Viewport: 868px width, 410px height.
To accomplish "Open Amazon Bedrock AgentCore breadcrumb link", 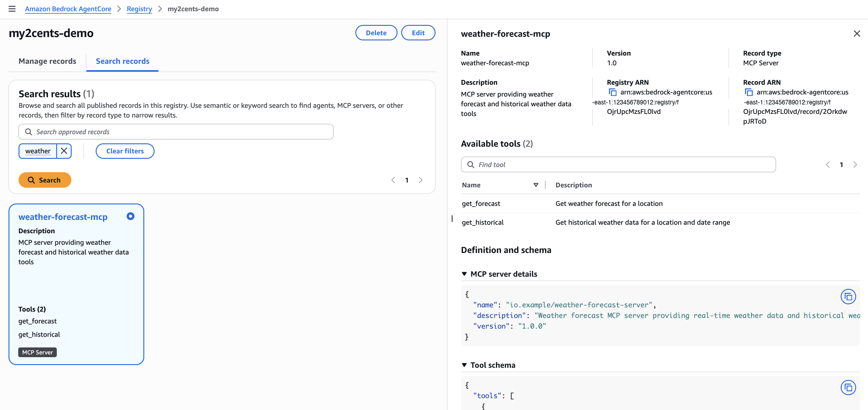I will 68,9.
